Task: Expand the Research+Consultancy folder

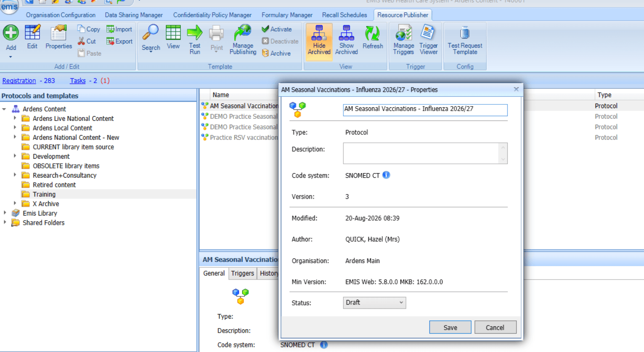Action: click(15, 175)
